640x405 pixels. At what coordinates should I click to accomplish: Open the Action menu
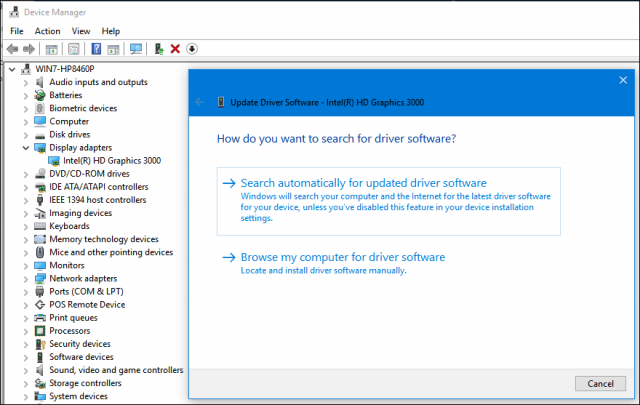(47, 31)
